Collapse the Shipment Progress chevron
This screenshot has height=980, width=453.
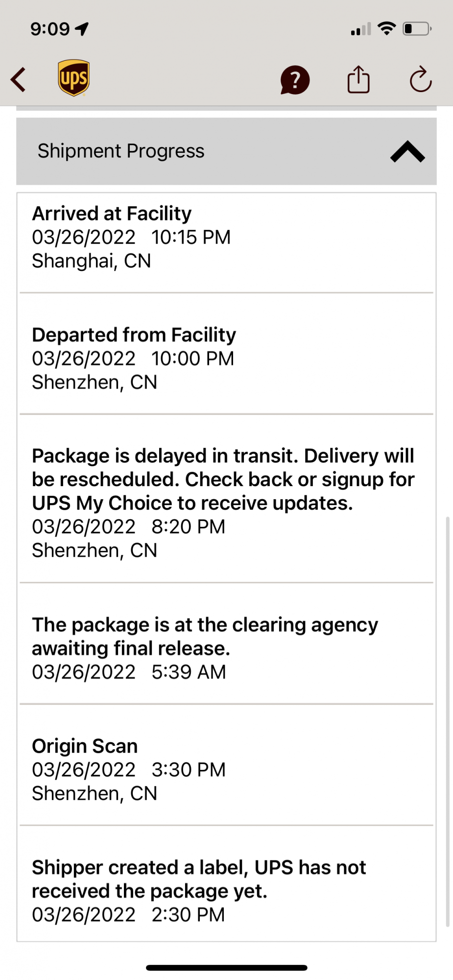click(x=407, y=151)
